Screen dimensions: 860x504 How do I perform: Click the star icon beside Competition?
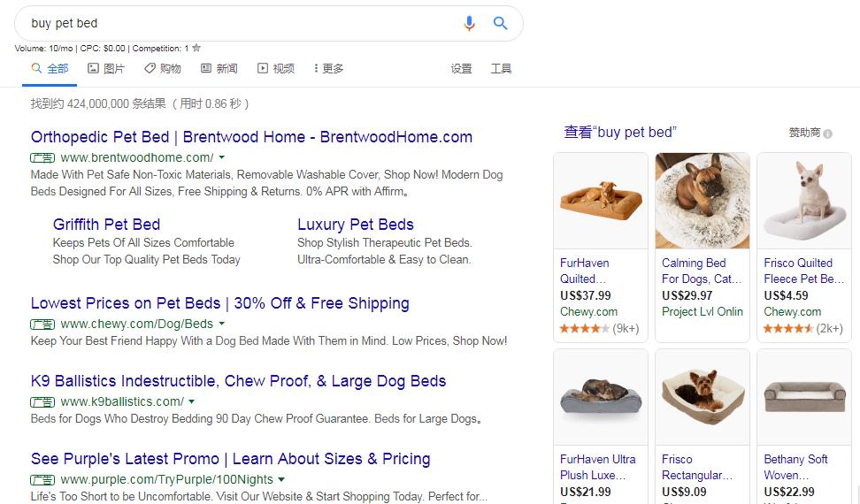[196, 49]
